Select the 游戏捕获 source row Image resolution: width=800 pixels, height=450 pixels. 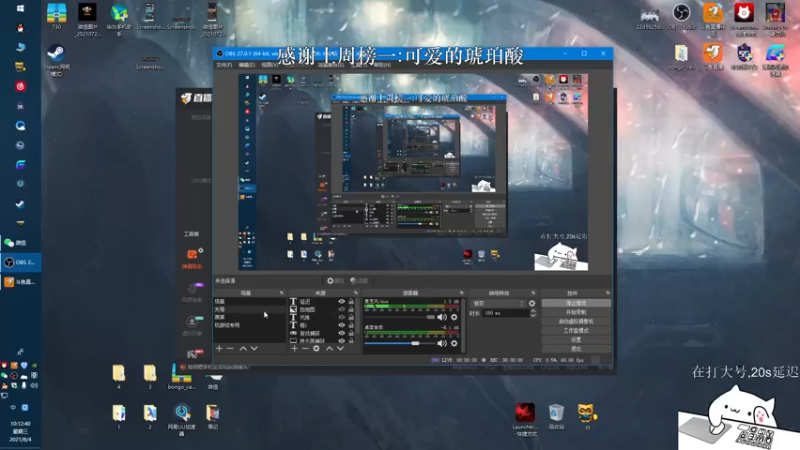[321, 333]
